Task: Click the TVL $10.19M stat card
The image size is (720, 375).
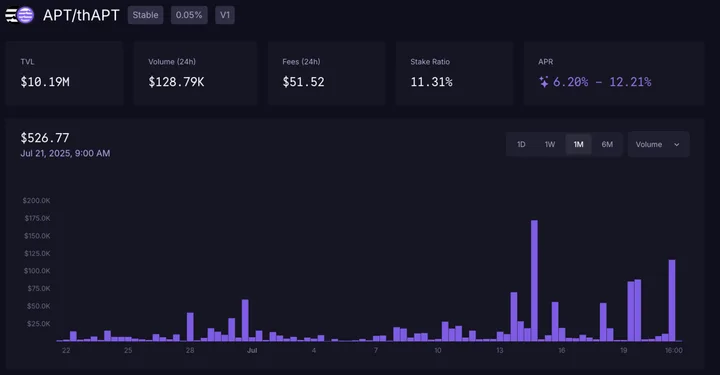Action: (x=64, y=74)
